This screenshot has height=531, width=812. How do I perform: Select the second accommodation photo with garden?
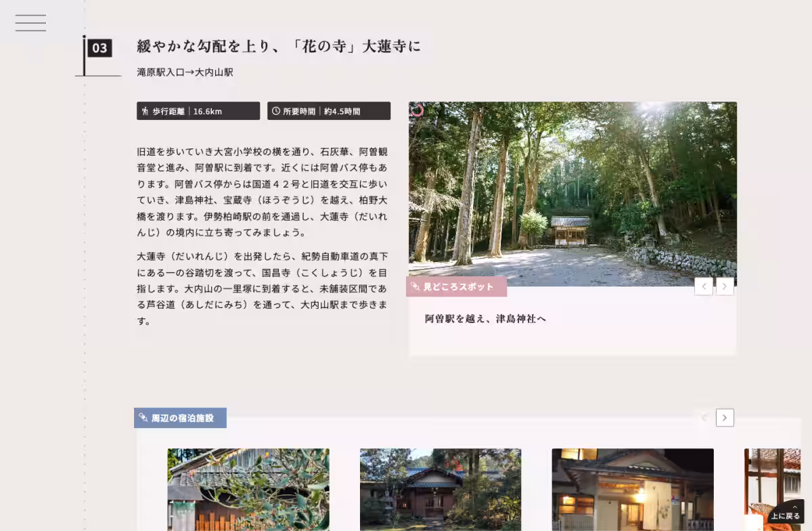click(441, 489)
